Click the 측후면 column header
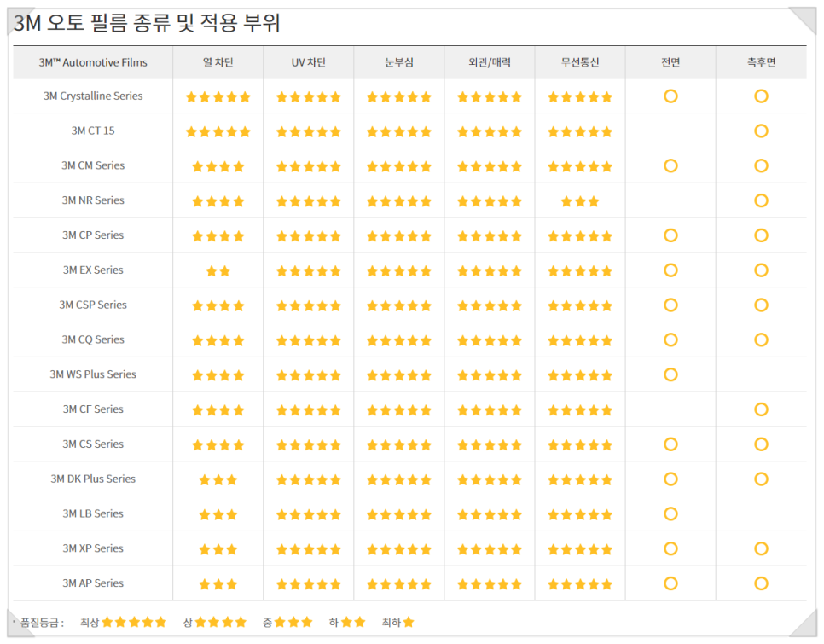The height and width of the screenshot is (644, 824). tap(761, 62)
